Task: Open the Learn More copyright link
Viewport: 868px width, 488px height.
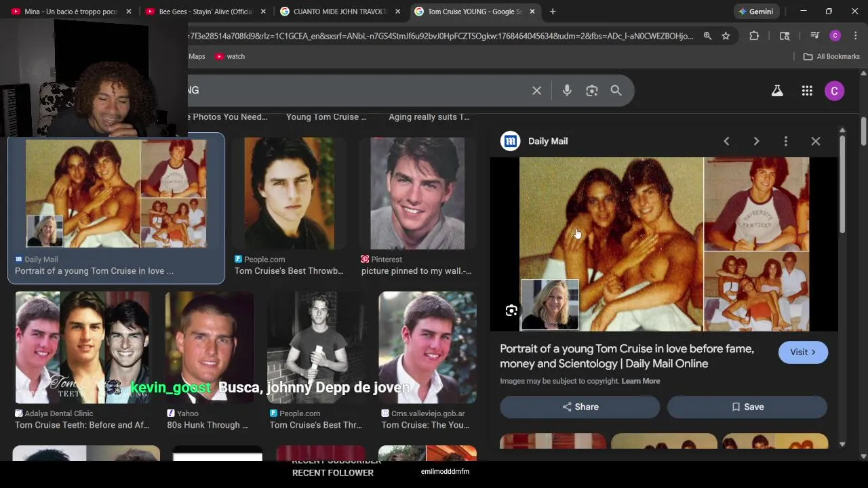Action: pyautogui.click(x=641, y=381)
